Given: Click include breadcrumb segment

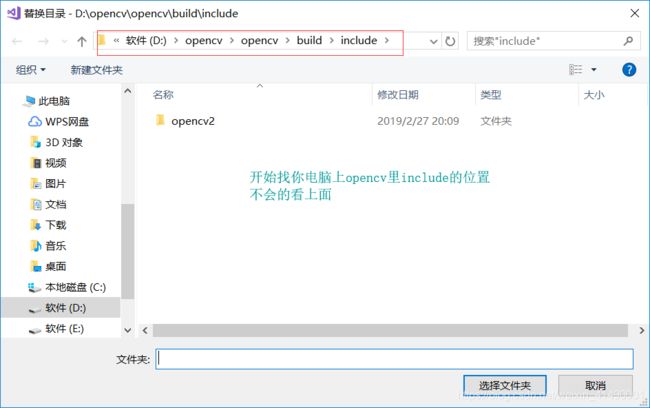Looking at the screenshot, I should click(359, 40).
